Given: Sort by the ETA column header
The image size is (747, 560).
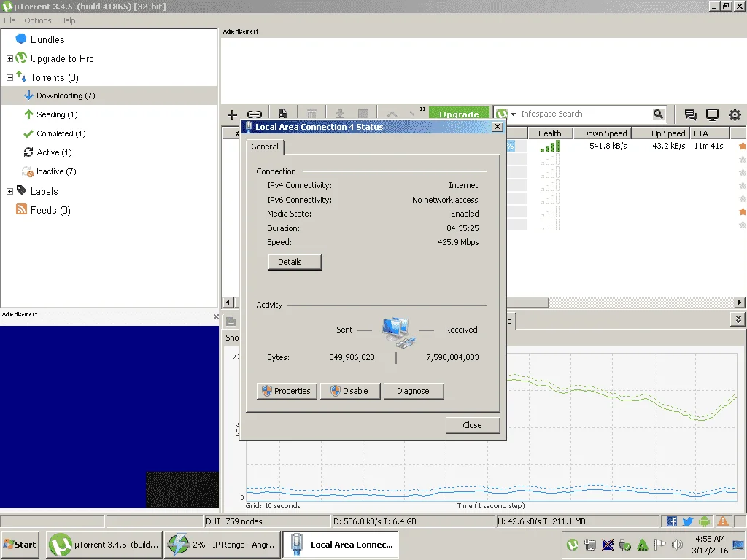Looking at the screenshot, I should (709, 133).
